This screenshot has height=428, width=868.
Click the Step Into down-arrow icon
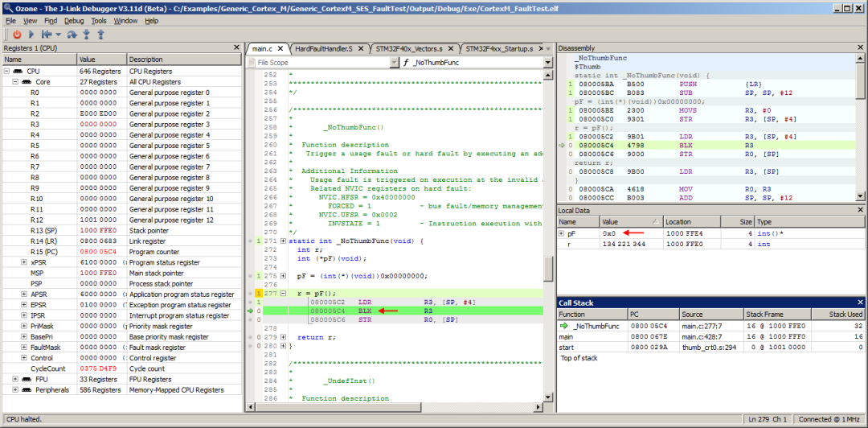(x=87, y=35)
